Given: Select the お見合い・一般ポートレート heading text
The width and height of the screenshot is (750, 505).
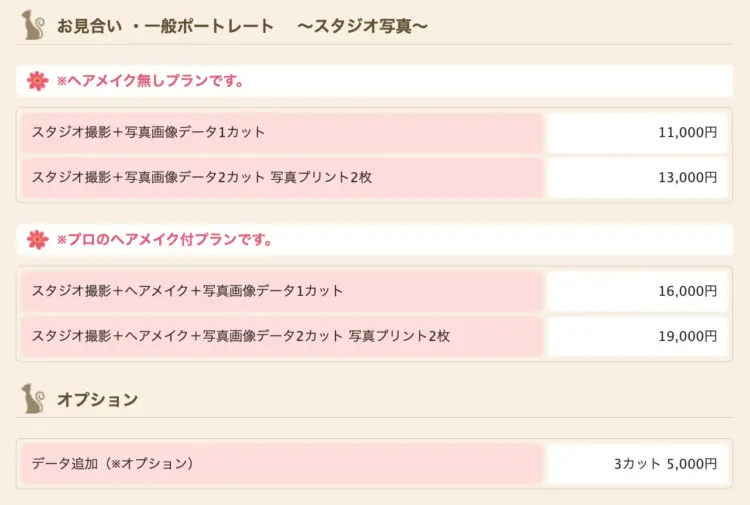Looking at the screenshot, I should click(165, 26).
